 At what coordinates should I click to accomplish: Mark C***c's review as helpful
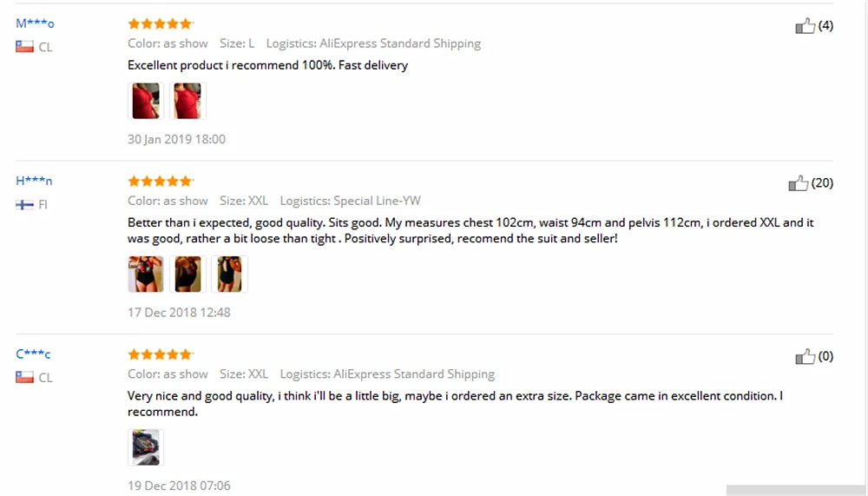(805, 356)
